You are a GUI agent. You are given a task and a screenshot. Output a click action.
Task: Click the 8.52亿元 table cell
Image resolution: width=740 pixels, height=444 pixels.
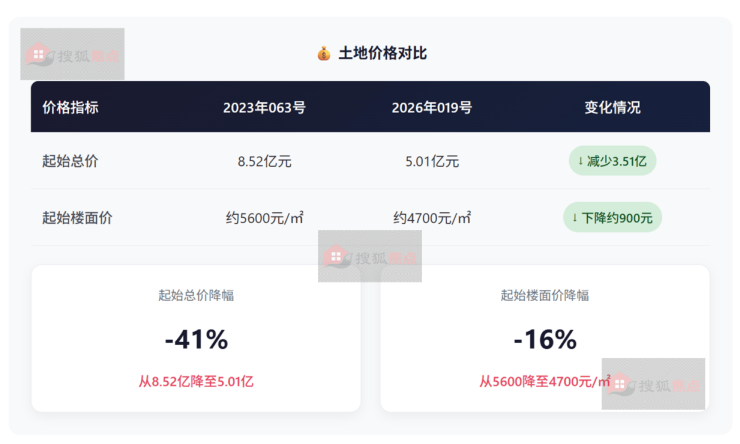[x=264, y=161]
